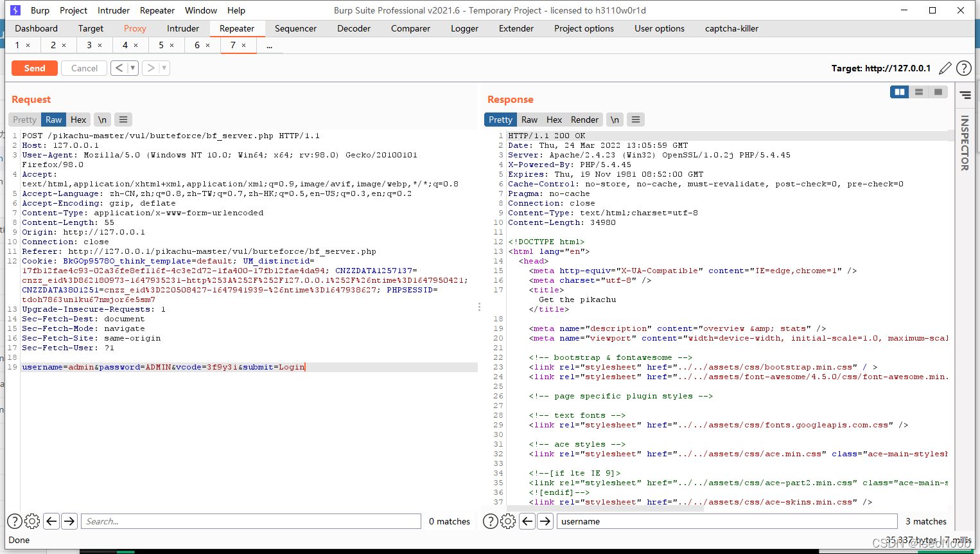This screenshot has height=554, width=980.
Task: Close Repeater request tab 7
Action: coord(243,46)
